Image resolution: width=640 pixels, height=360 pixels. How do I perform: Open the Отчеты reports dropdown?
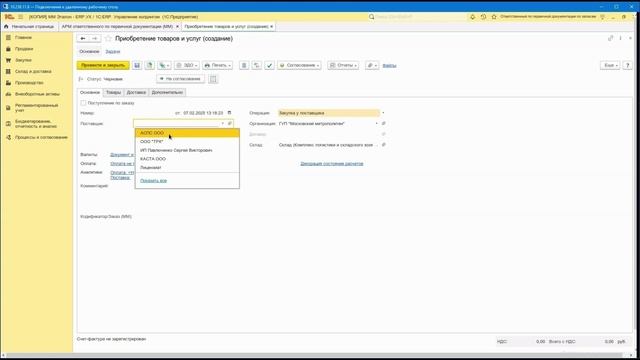[343, 65]
